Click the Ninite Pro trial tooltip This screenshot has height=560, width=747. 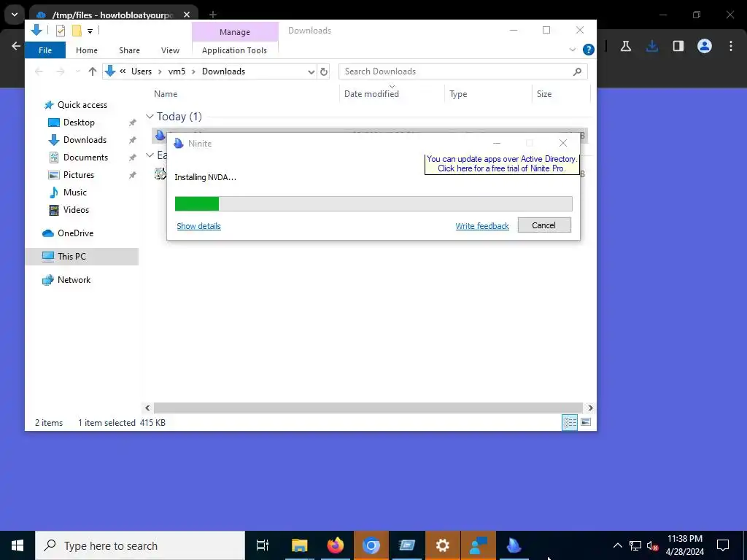coord(502,164)
